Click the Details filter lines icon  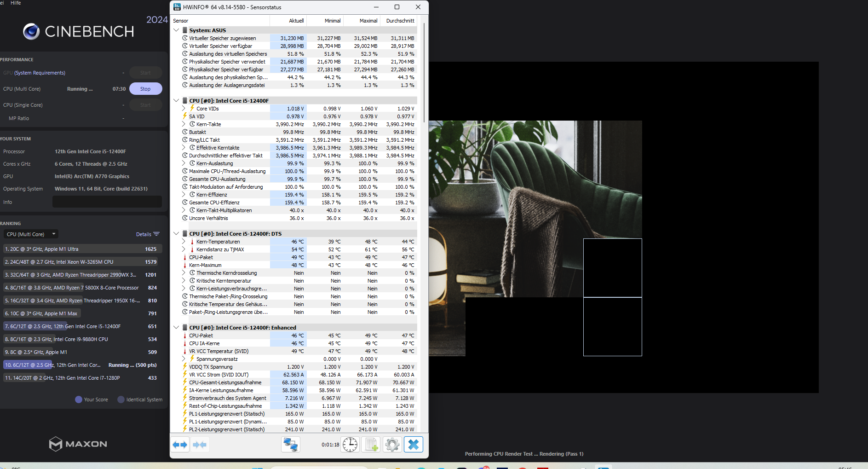pyautogui.click(x=156, y=234)
